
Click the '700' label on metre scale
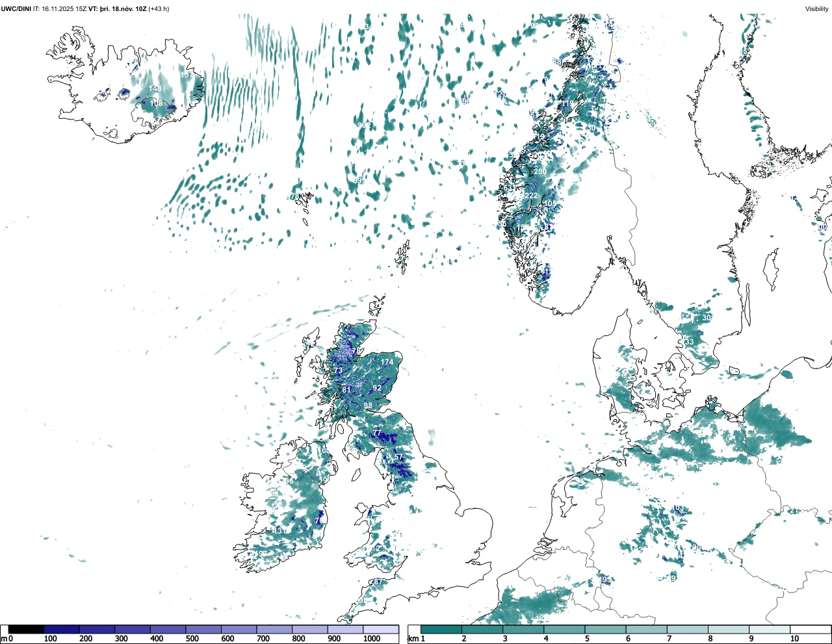(x=263, y=639)
